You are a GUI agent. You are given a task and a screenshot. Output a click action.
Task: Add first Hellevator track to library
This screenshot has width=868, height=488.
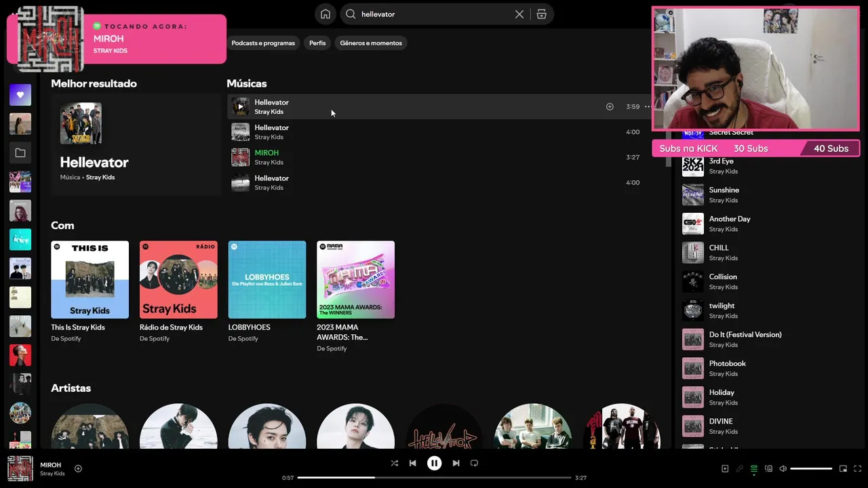click(610, 106)
